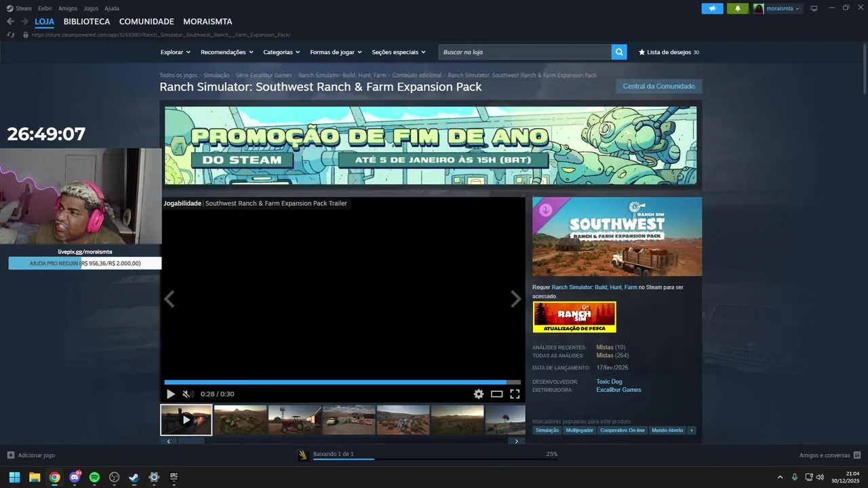
Task: Switch to the MORAISMTA tab
Action: pyautogui.click(x=208, y=22)
